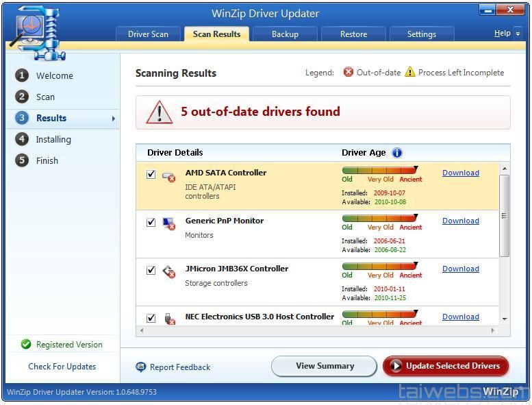Click the green Registered Version checkmark icon
532x405 pixels.
[26, 345]
